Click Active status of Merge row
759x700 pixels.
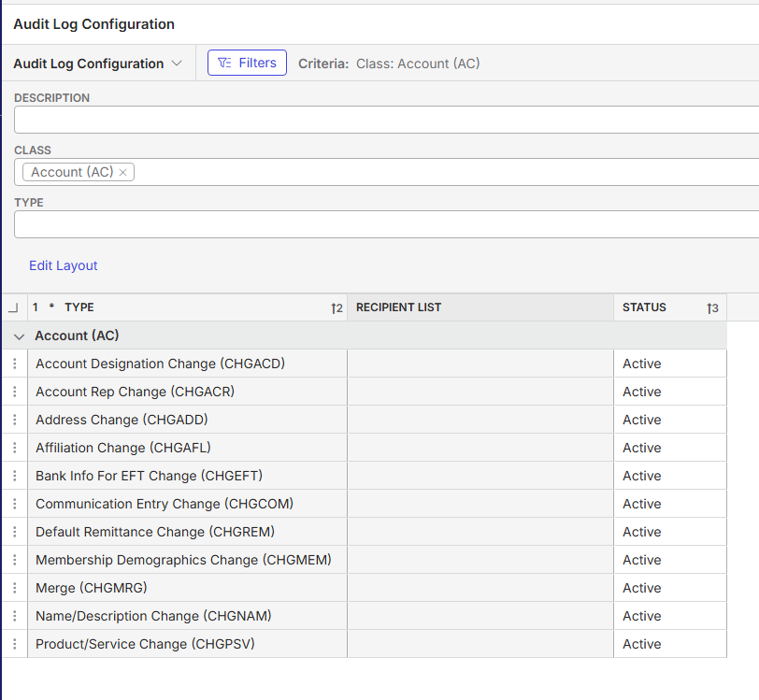tap(642, 588)
